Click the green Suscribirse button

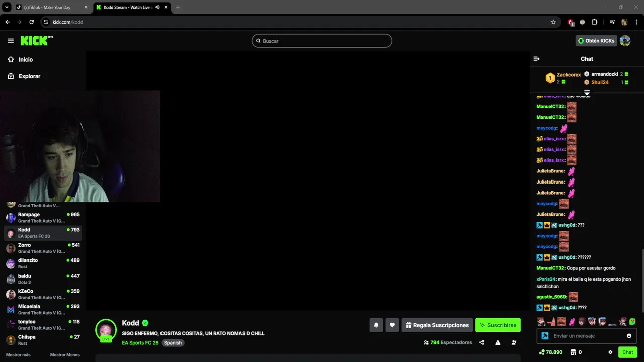coord(498,325)
